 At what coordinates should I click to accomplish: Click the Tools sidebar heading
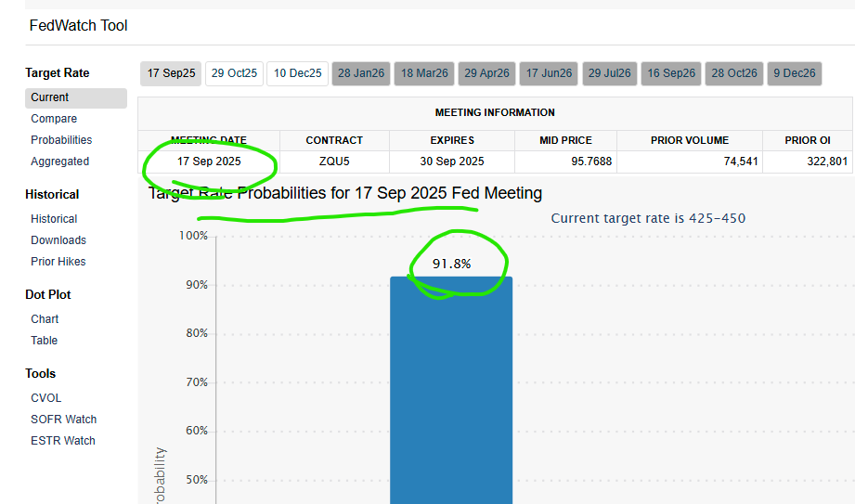(x=40, y=374)
